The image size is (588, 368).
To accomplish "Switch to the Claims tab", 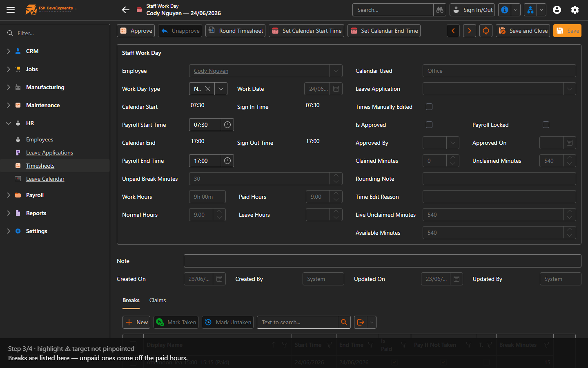I will tap(158, 300).
